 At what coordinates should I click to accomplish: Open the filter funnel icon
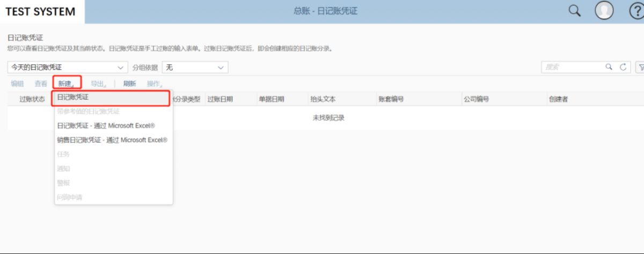tap(640, 67)
